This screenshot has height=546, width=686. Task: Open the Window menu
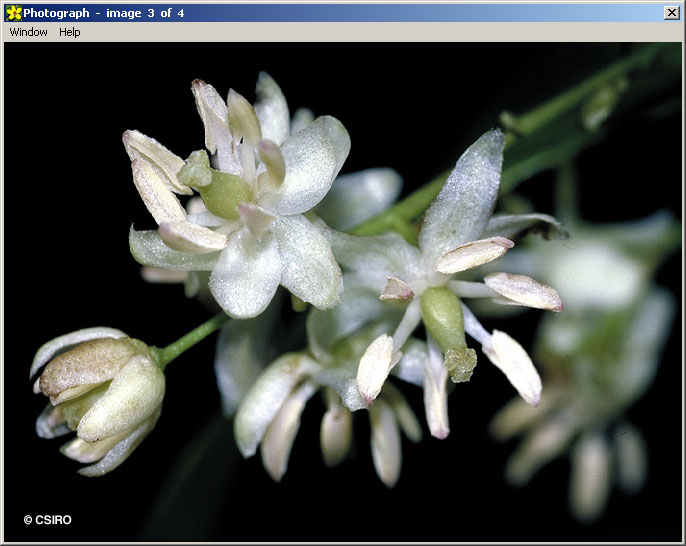pyautogui.click(x=28, y=32)
